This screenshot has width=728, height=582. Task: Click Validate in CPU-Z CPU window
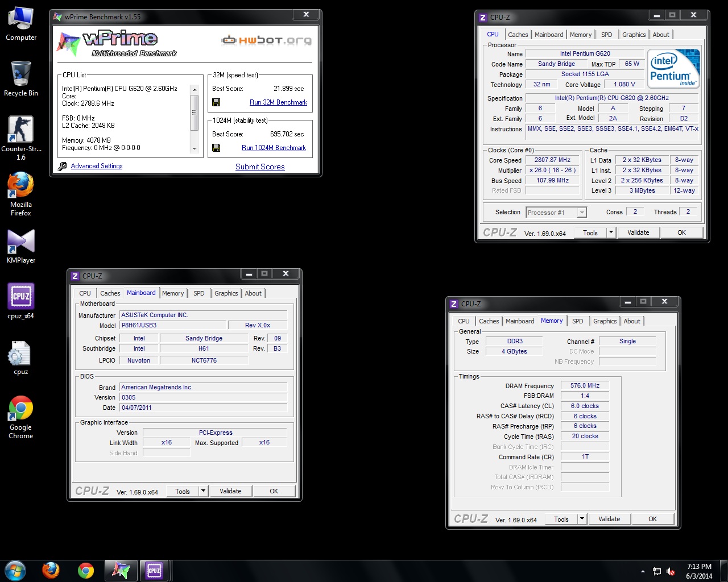[x=638, y=232]
